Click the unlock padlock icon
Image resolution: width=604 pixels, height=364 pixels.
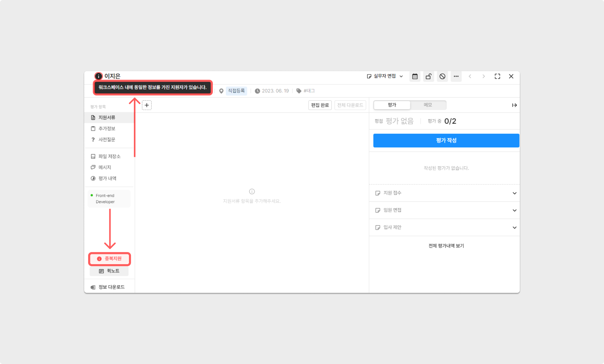pos(429,76)
